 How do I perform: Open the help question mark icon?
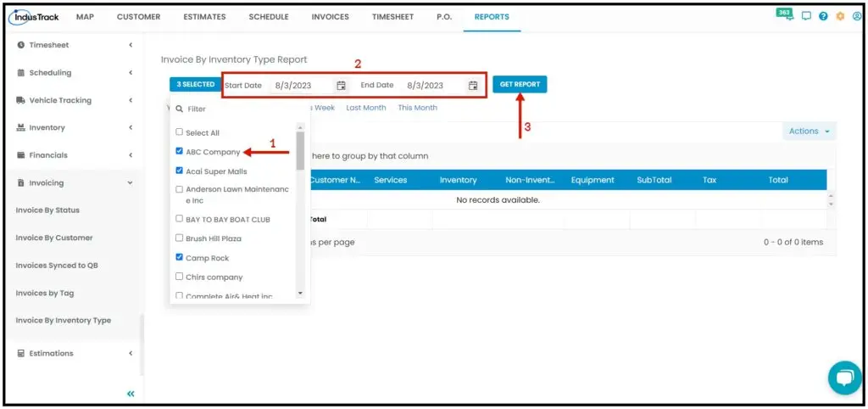point(823,17)
